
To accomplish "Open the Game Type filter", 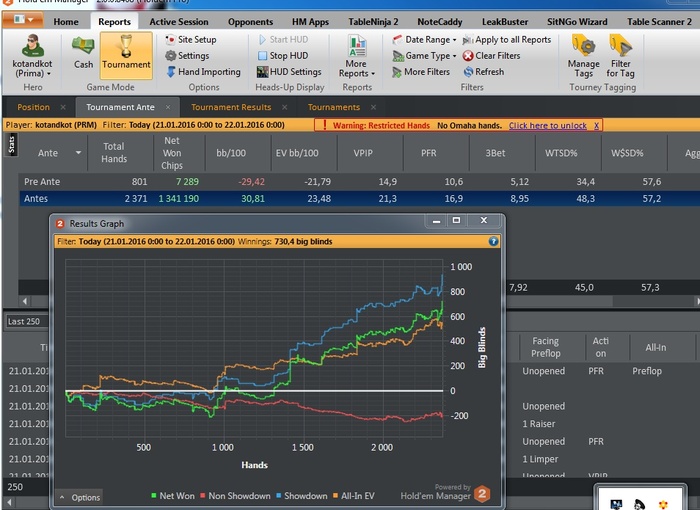I will click(x=425, y=56).
